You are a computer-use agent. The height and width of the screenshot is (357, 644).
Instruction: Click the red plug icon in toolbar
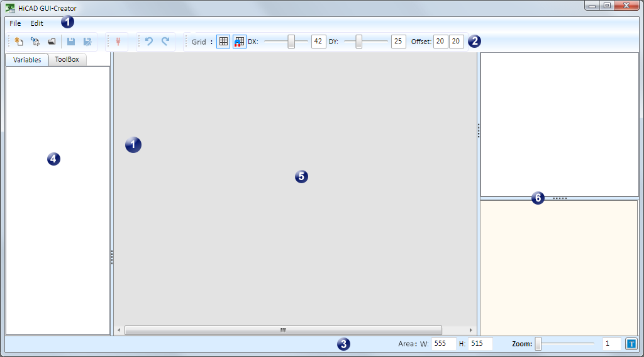point(118,42)
